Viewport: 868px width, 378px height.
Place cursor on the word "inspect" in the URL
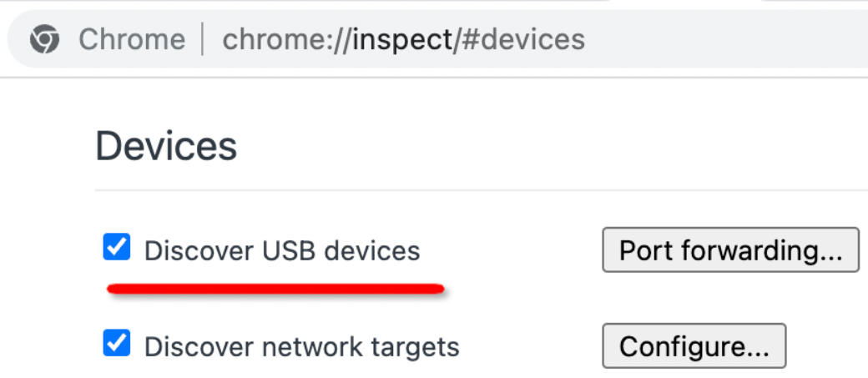402,40
